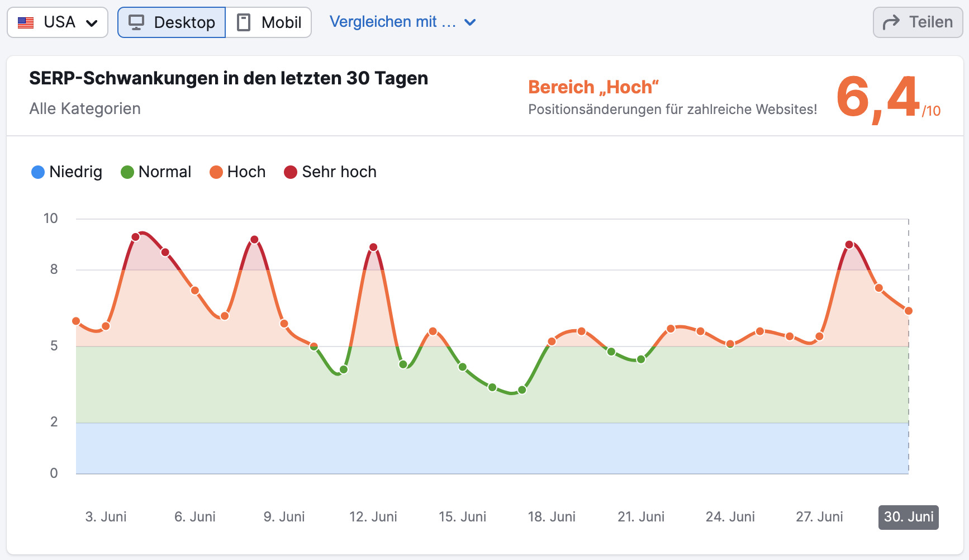The width and height of the screenshot is (969, 560).
Task: Click the share arrow icon beside Teilen
Action: point(891,22)
